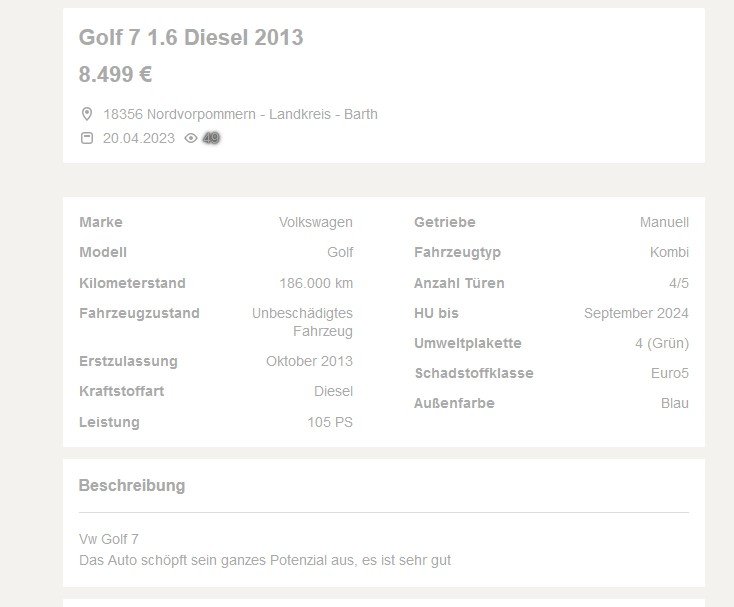Click the Beschreibung section heading

132,486
